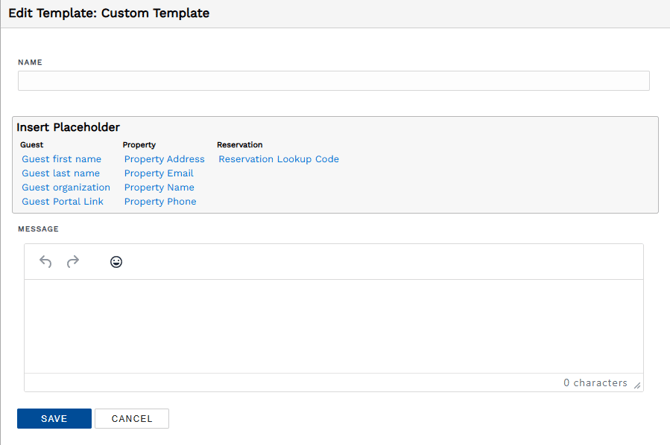
Task: Insert Guest organization placeholder
Action: [x=66, y=187]
